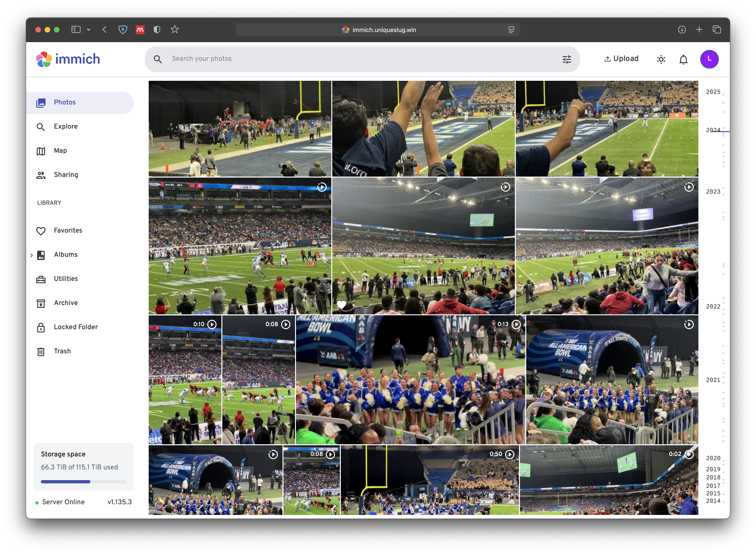Open the photo of hands raised showing 'al.org' shirt
Screen dimensions: 756x553
423,129
